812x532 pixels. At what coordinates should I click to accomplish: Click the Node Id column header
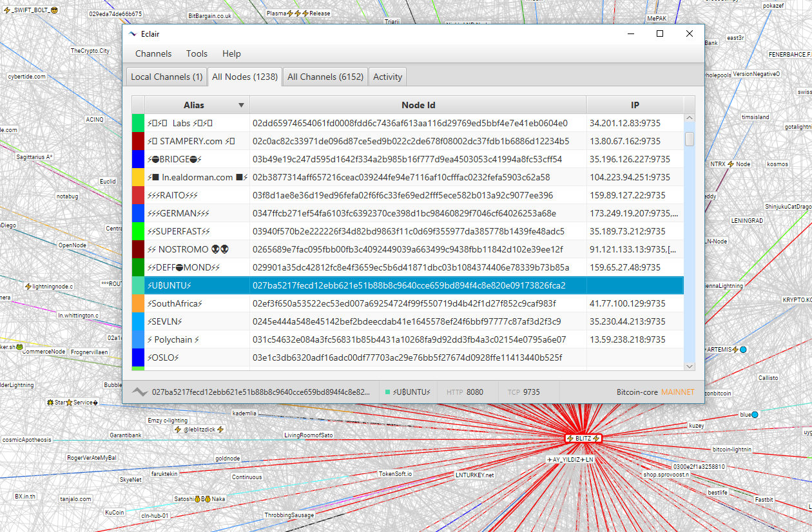pos(418,105)
